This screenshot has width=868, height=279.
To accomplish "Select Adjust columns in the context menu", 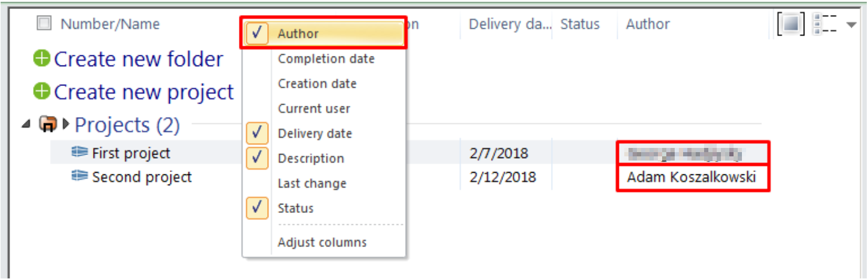I will [322, 243].
